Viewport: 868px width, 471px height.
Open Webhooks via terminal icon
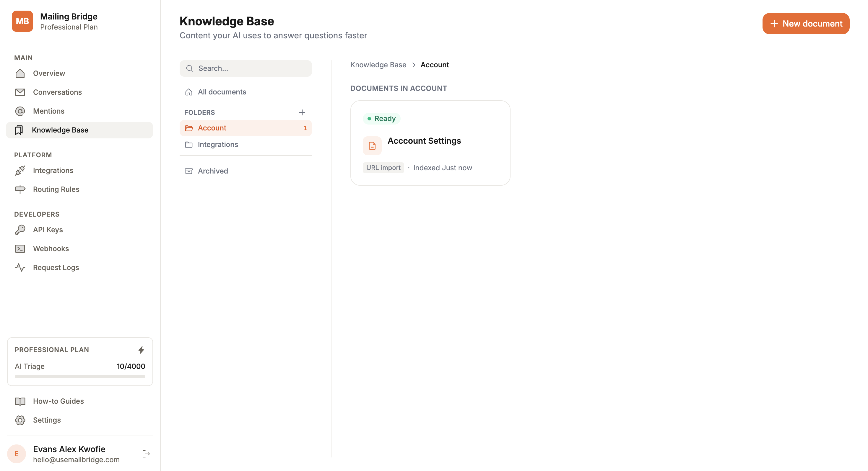click(x=20, y=248)
